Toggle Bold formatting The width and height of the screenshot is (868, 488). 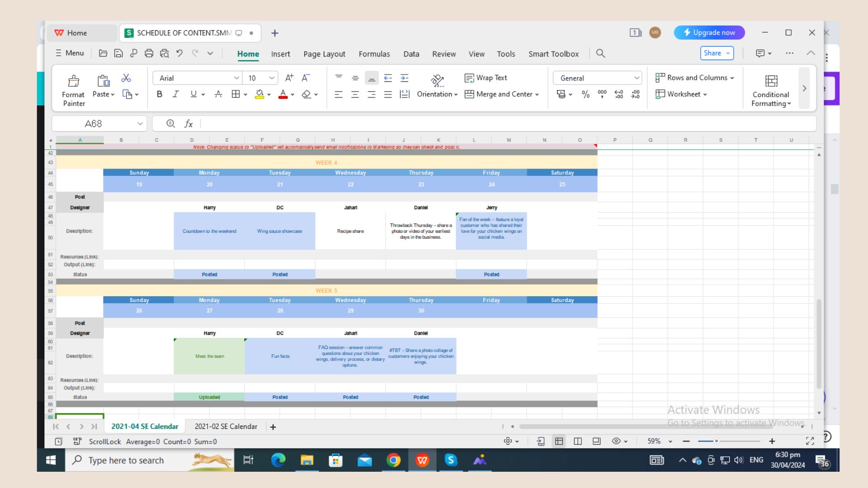tap(159, 94)
